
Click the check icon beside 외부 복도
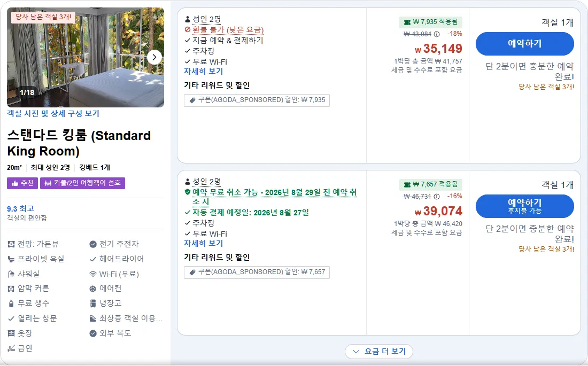(x=93, y=333)
